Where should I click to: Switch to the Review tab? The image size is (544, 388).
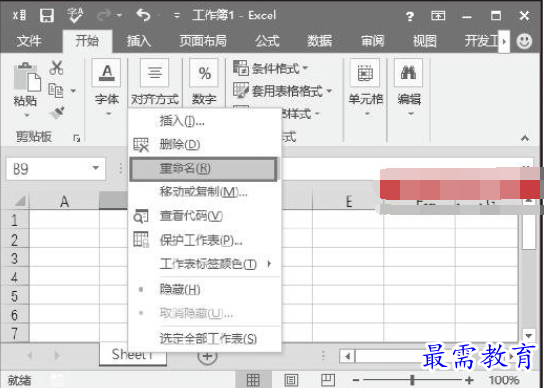click(x=373, y=41)
